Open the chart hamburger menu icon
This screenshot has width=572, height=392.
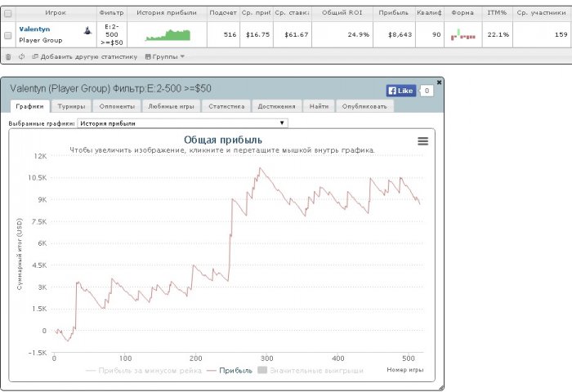coord(422,141)
